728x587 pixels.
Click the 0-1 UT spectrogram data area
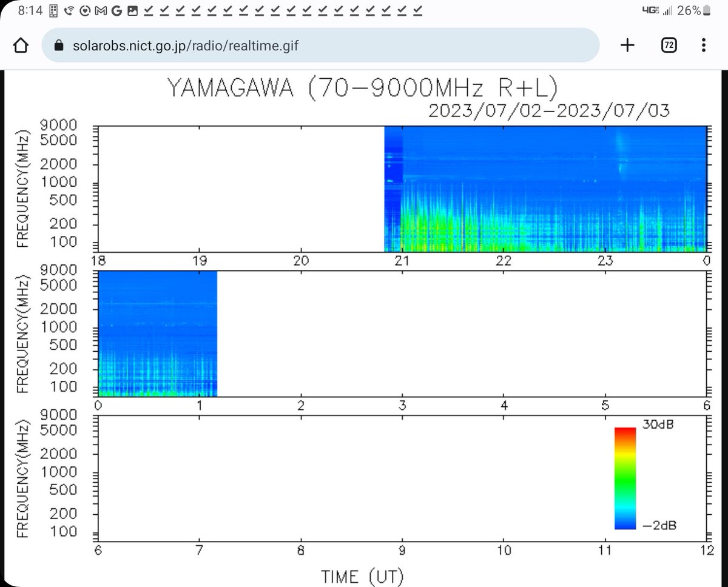click(157, 334)
